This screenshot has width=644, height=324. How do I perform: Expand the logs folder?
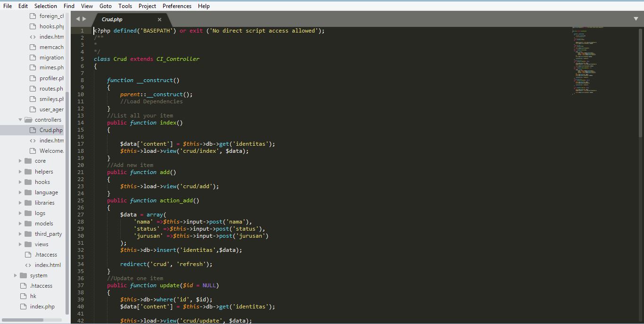(20, 213)
